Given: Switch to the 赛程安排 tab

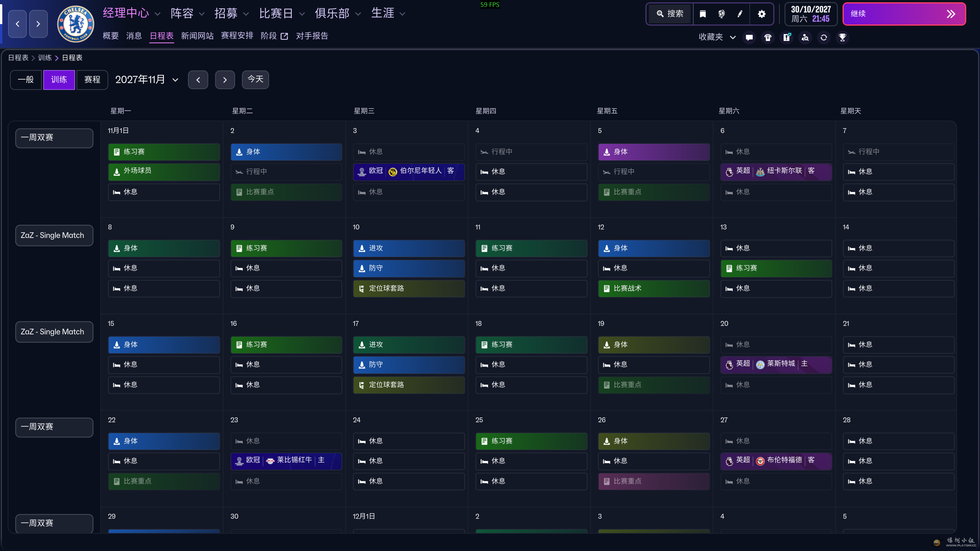Looking at the screenshot, I should point(237,36).
